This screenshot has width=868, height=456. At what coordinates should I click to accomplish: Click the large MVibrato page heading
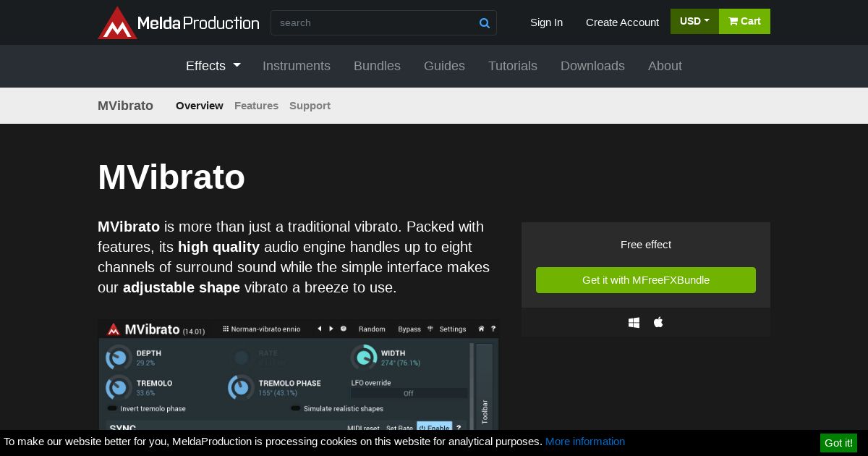coord(171,177)
